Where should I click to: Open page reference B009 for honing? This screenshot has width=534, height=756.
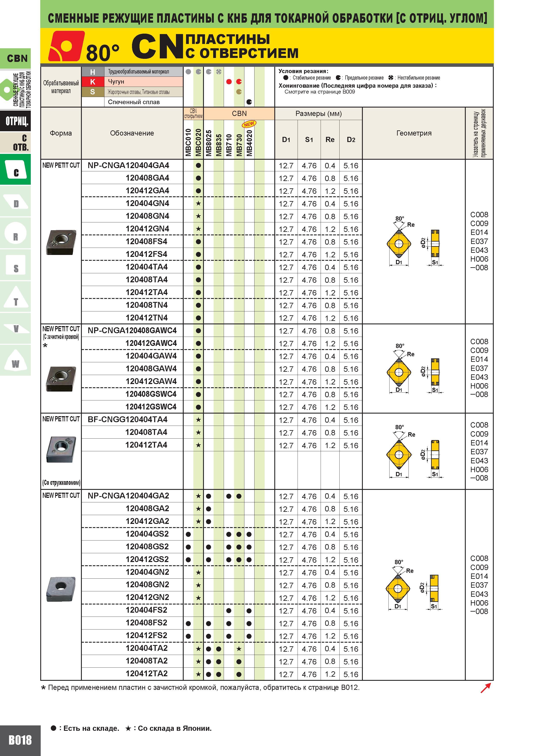[x=348, y=92]
